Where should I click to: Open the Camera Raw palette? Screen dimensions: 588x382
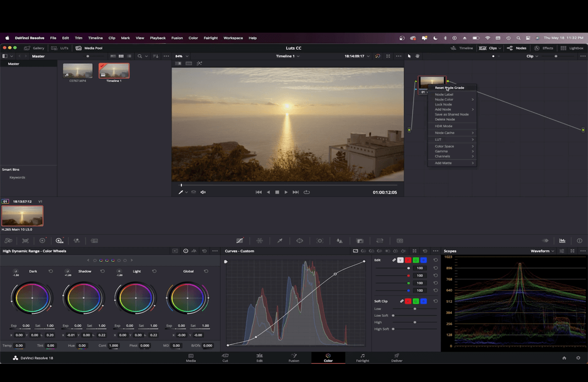[x=8, y=241]
